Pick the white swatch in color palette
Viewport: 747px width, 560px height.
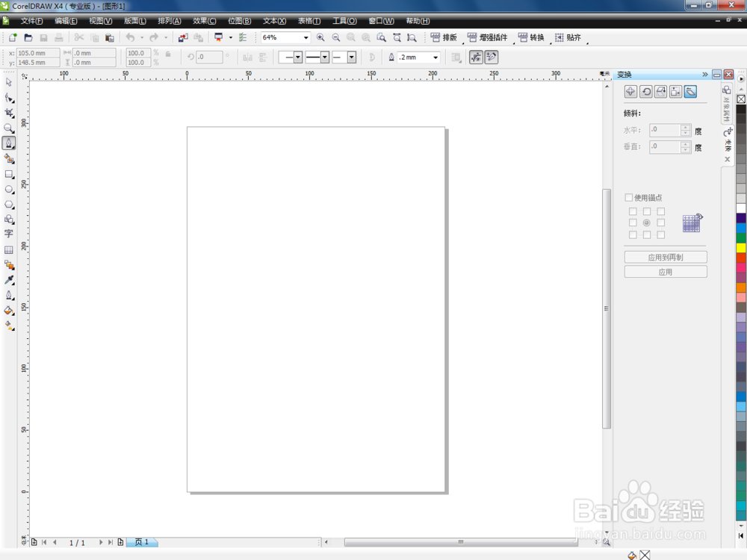point(741,208)
